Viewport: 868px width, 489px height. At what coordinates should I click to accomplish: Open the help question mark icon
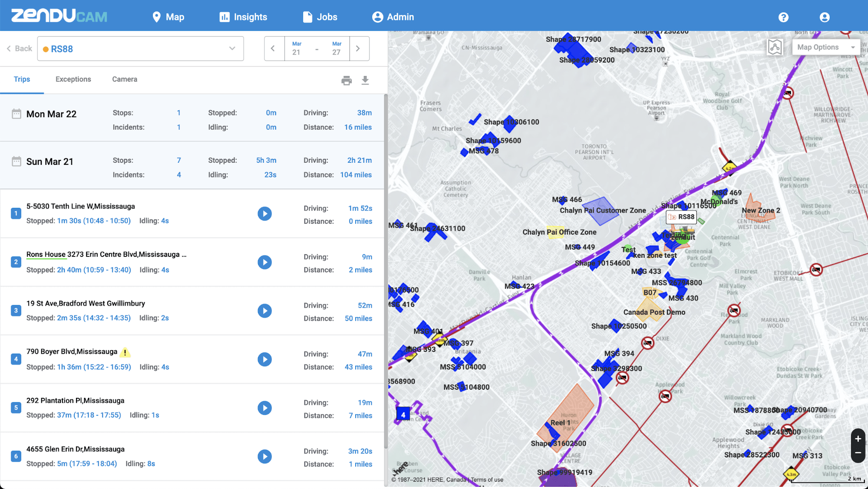(783, 17)
